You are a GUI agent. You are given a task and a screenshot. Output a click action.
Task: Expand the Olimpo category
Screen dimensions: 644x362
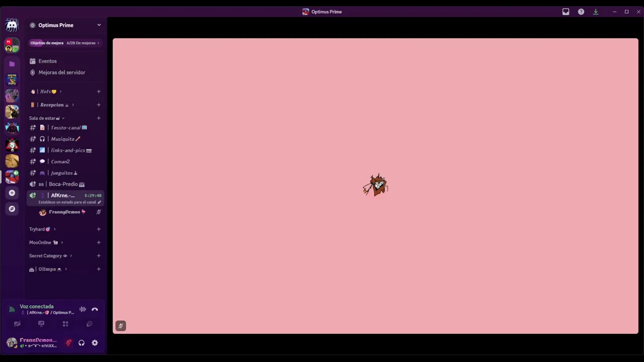pos(48,269)
